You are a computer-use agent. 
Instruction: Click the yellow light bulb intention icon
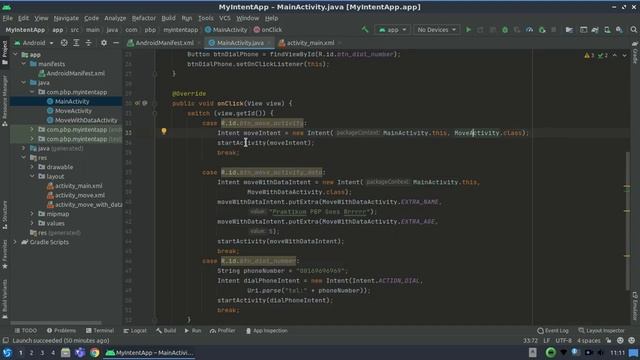[164, 131]
